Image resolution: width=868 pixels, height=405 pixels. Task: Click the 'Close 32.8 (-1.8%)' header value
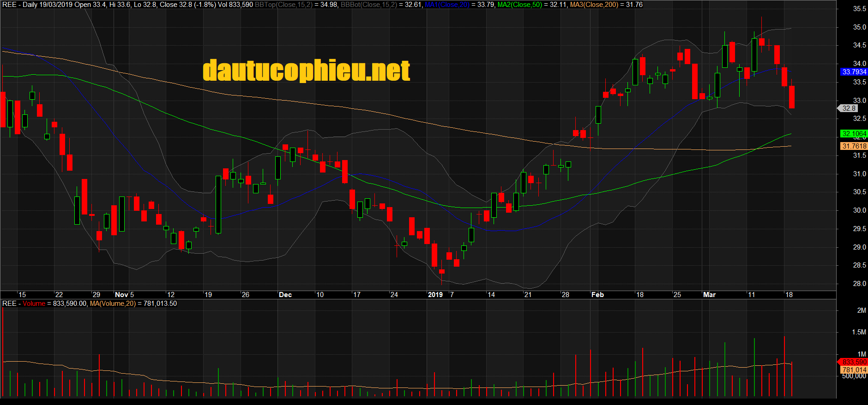[187, 5]
